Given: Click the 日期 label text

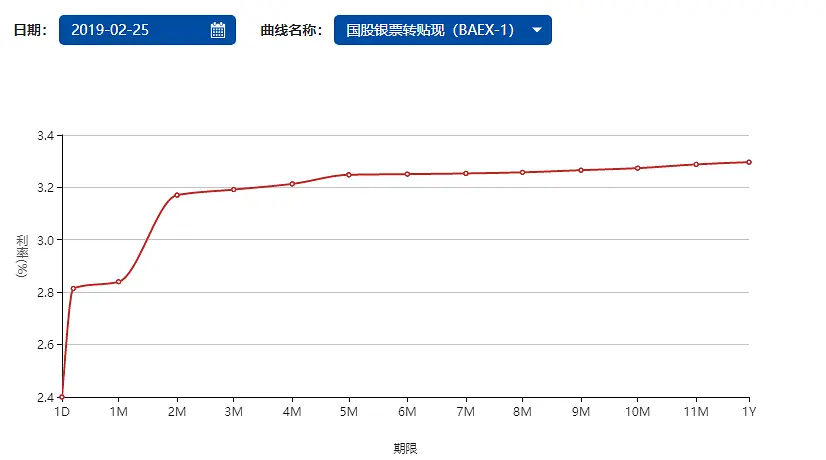Looking at the screenshot, I should [x=30, y=30].
